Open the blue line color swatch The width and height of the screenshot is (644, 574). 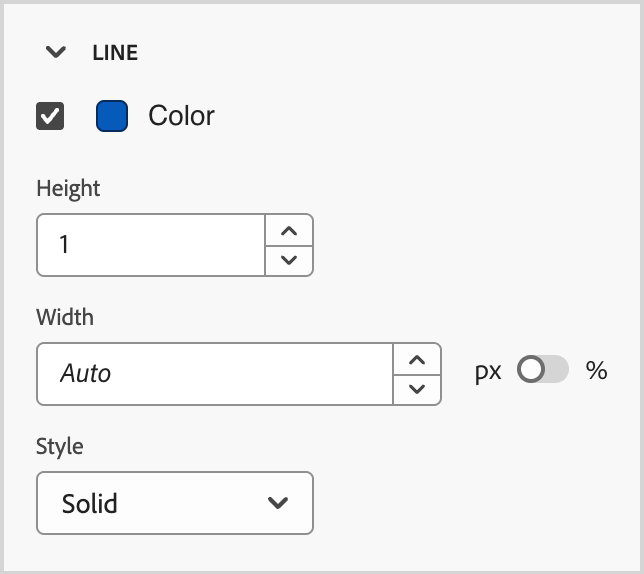(112, 117)
